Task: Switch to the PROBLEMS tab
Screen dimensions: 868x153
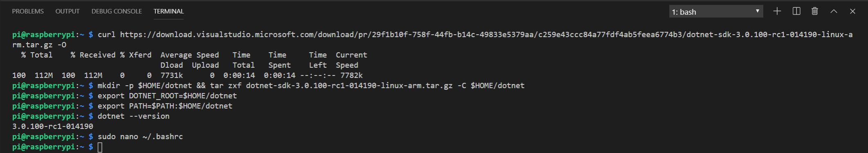Action: 28,11
